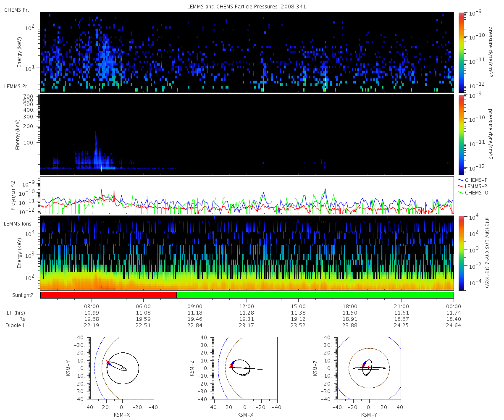Click the '12:00' time axis label
This screenshot has height=420, width=504.
[x=247, y=307]
